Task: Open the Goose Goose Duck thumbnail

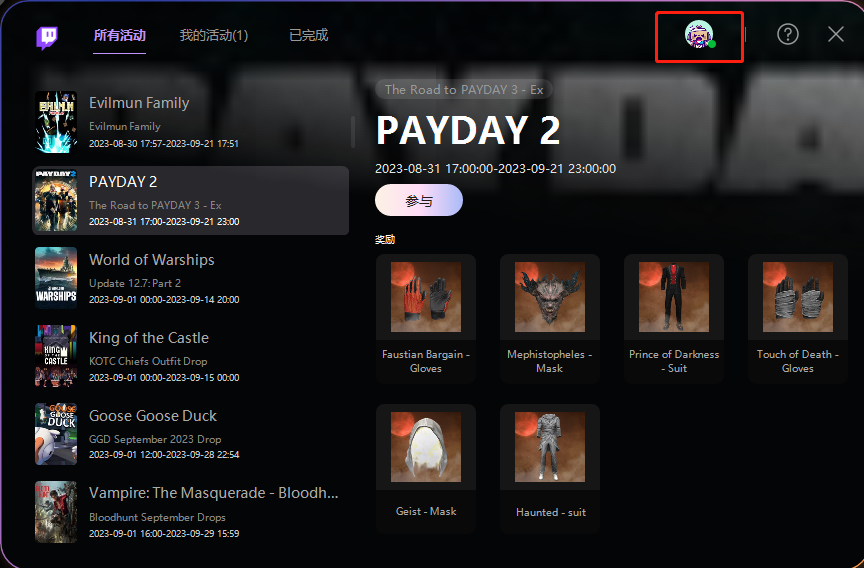Action: pos(56,434)
